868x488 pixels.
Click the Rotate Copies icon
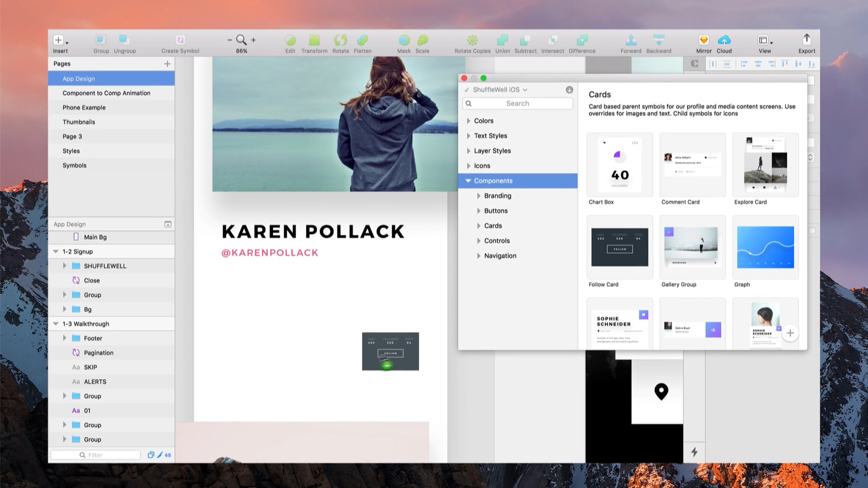tap(472, 40)
